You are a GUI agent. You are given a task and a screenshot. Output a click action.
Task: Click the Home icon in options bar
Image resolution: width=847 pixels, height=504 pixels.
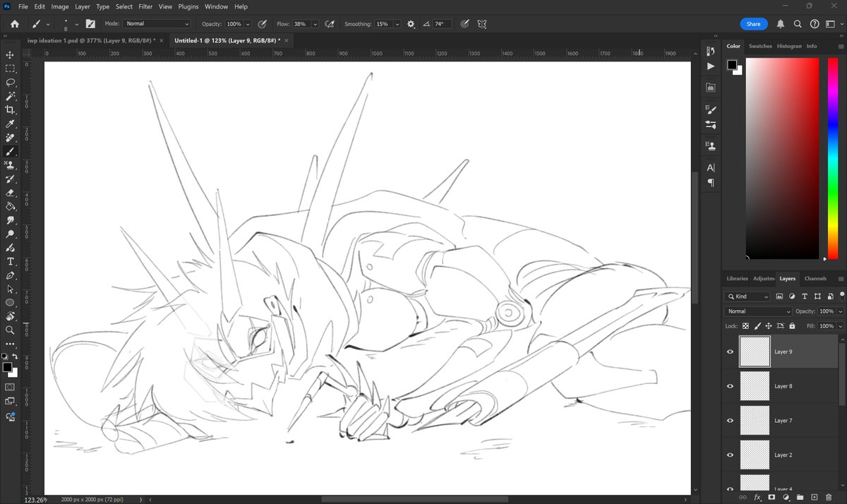15,24
